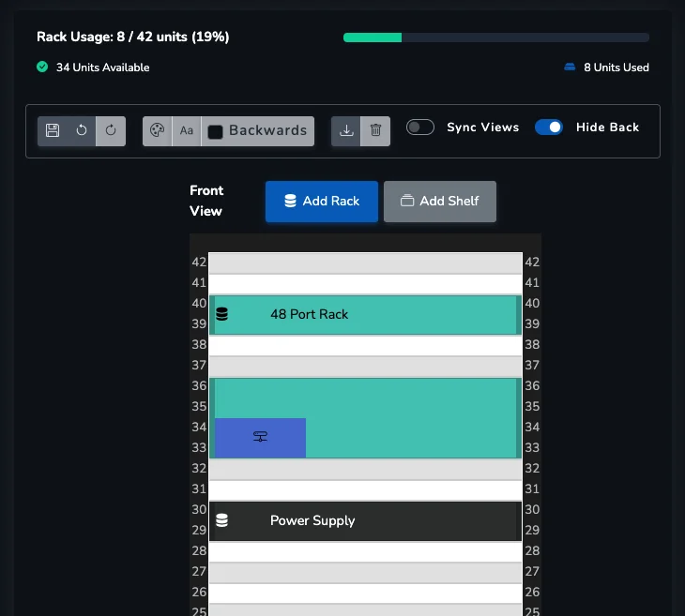Click empty rack slot 32

click(365, 470)
